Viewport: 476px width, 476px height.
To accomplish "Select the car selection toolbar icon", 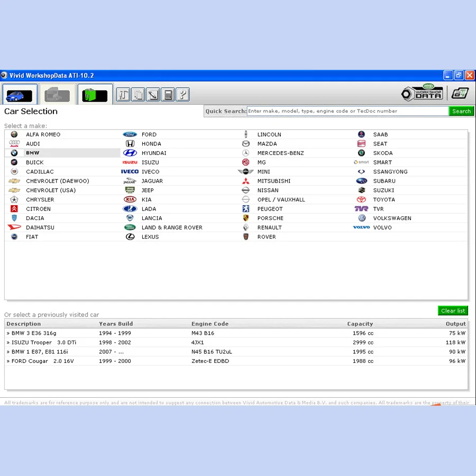I will coord(19,94).
